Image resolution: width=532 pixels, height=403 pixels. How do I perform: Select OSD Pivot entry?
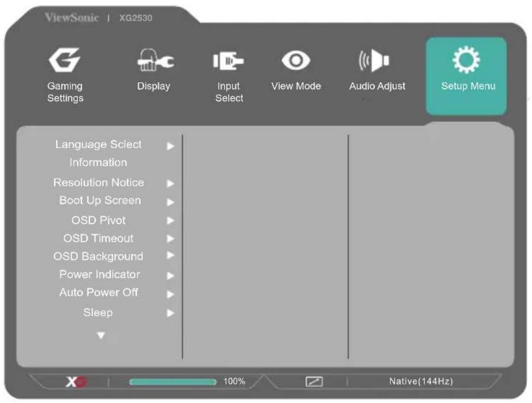click(98, 220)
